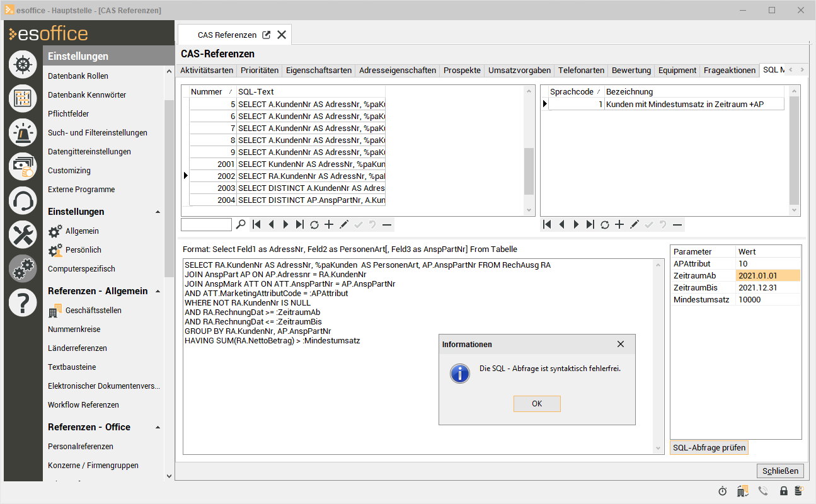This screenshot has width=816, height=504.
Task: Click the database refresh icon in status bar
Action: coord(798,491)
